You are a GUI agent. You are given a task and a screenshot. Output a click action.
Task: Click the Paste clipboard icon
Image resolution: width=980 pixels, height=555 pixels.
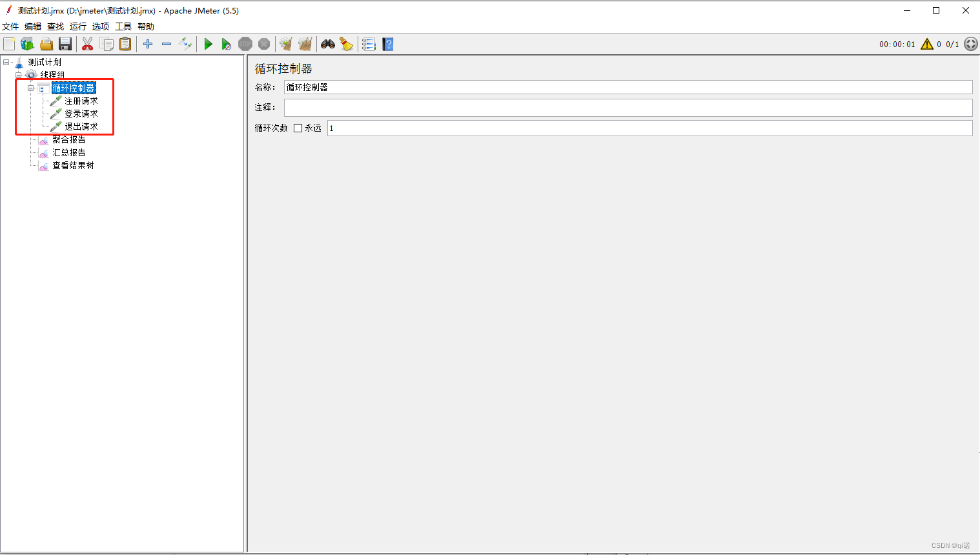(x=125, y=44)
